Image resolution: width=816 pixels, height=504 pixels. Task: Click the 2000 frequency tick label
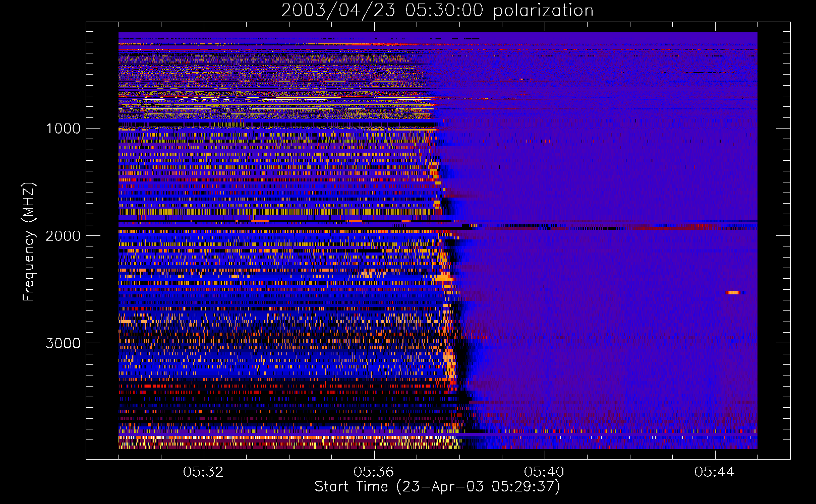point(64,236)
